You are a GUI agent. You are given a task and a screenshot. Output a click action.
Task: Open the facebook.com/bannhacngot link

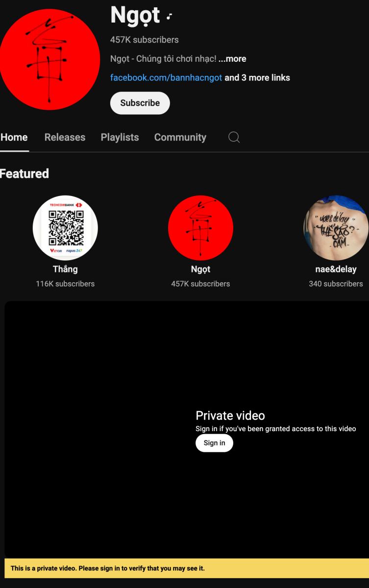click(166, 78)
